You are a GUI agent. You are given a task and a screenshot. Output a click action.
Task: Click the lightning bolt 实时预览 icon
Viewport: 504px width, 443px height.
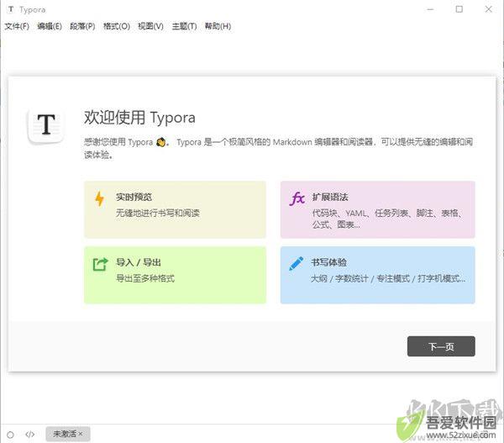(x=100, y=198)
